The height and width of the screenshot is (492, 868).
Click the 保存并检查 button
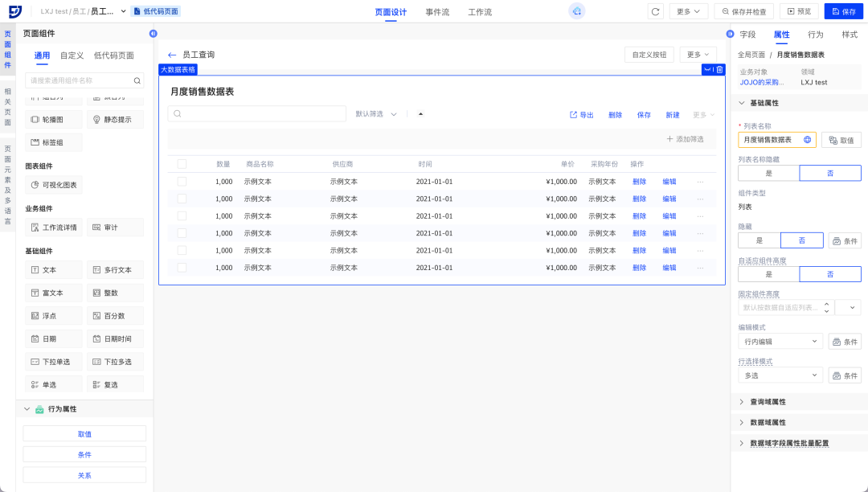point(743,11)
